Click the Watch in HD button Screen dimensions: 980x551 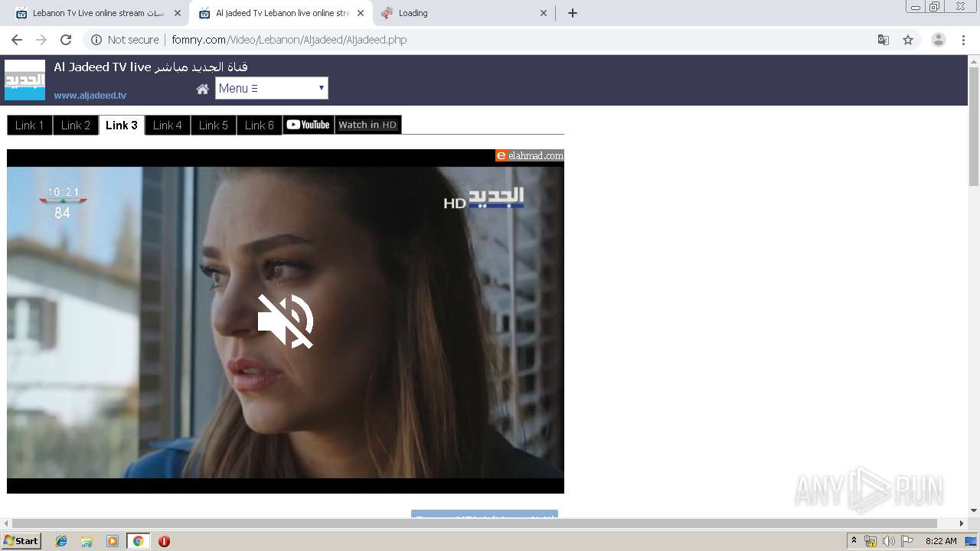pyautogui.click(x=368, y=125)
